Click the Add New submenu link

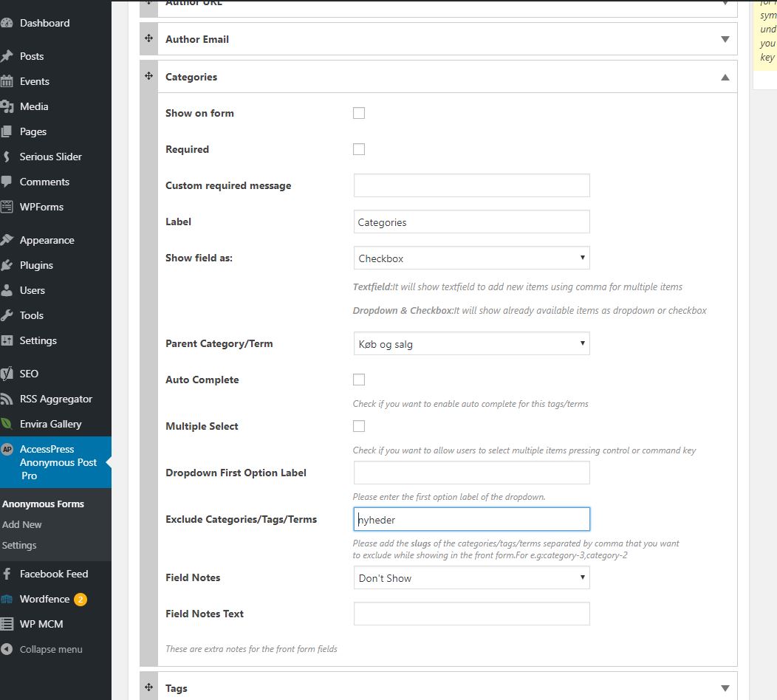pyautogui.click(x=22, y=524)
